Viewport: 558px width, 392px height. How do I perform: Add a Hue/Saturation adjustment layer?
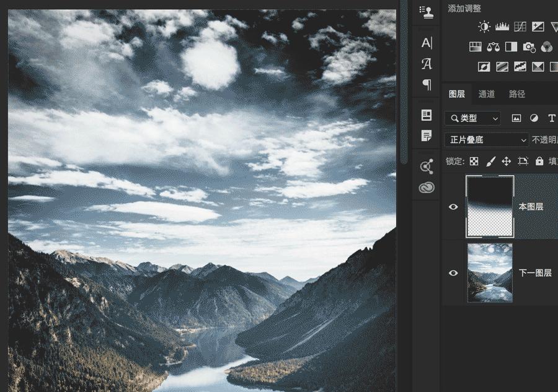pos(475,46)
